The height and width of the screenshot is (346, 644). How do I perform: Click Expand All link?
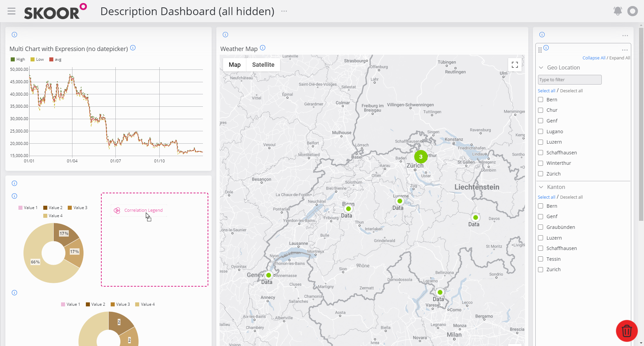click(x=620, y=58)
